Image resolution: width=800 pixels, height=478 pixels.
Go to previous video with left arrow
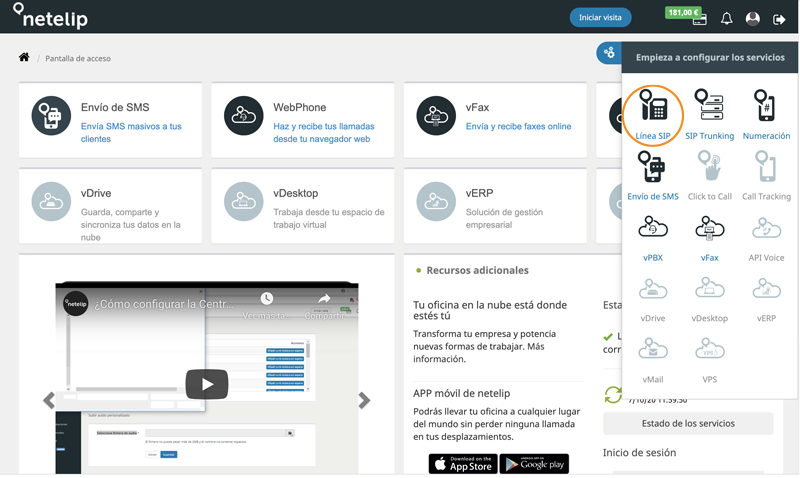pyautogui.click(x=49, y=400)
